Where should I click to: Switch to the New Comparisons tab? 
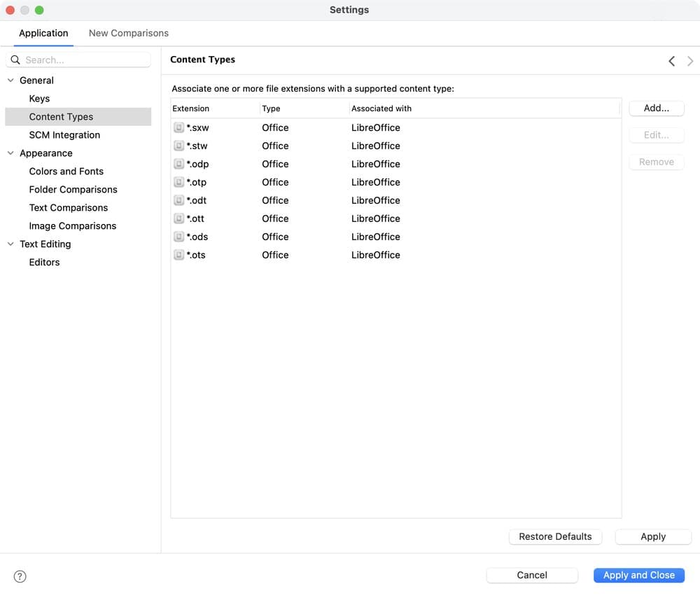click(129, 34)
